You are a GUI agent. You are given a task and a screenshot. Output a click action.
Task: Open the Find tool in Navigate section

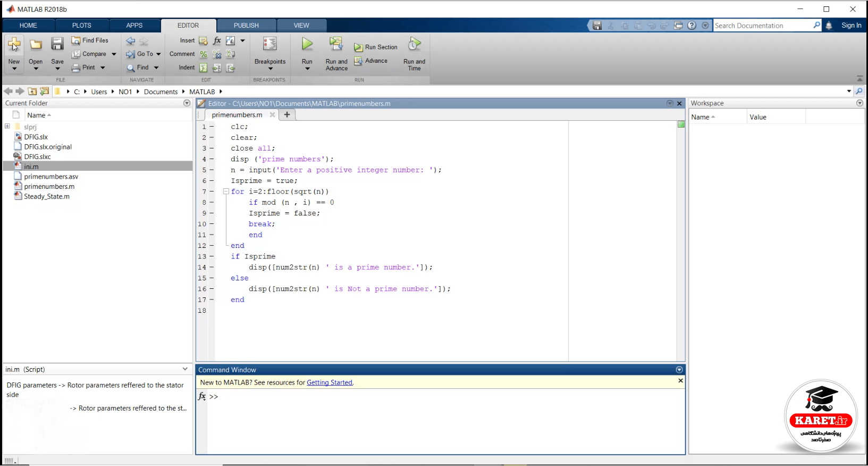pos(138,68)
